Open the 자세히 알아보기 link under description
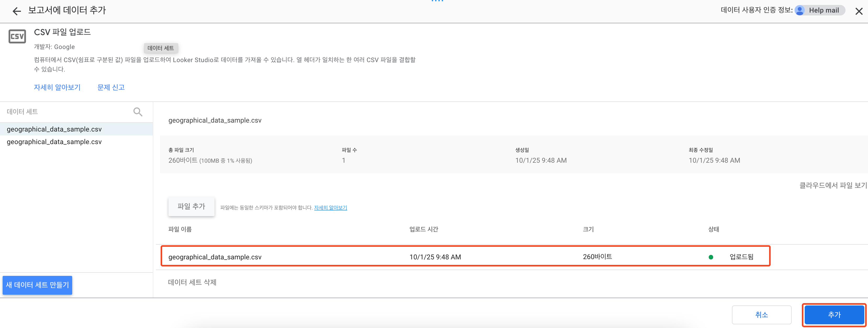 click(x=57, y=88)
